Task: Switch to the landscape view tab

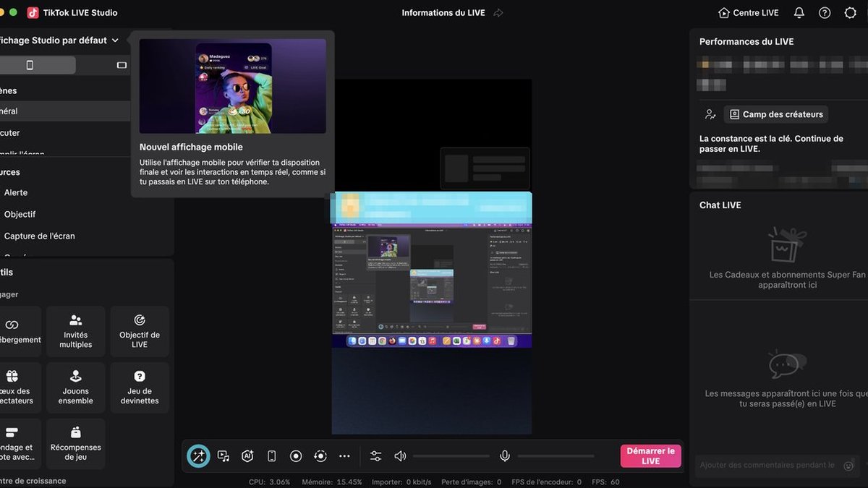Action: pyautogui.click(x=122, y=65)
